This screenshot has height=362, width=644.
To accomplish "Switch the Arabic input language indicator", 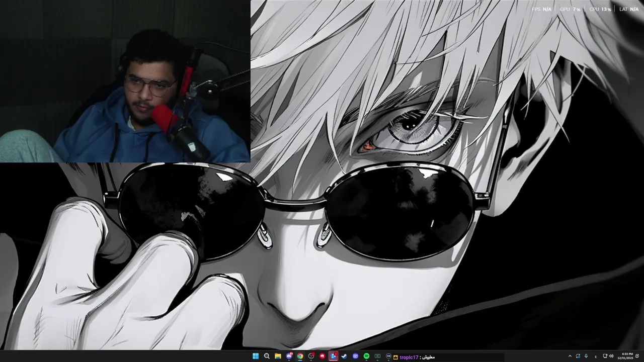I will (x=596, y=356).
